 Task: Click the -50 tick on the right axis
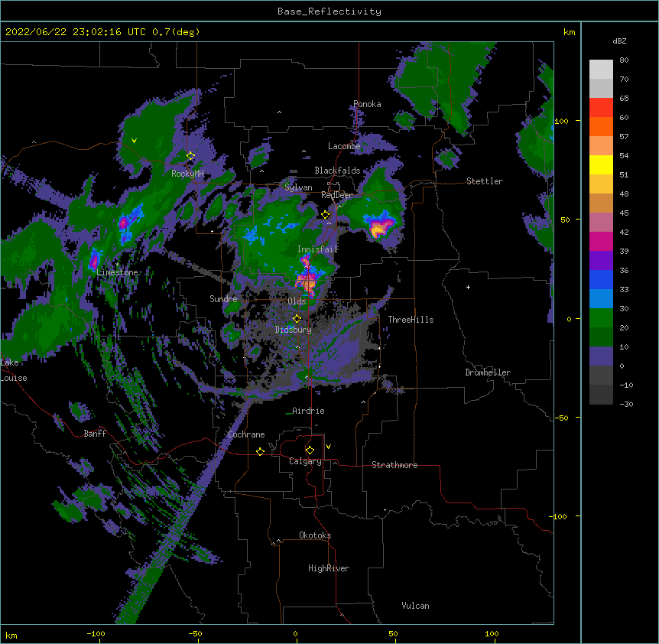point(561,418)
